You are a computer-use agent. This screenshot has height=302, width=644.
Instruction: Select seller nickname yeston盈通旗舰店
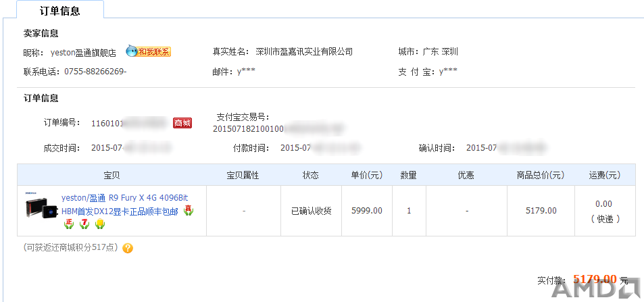[x=83, y=53]
